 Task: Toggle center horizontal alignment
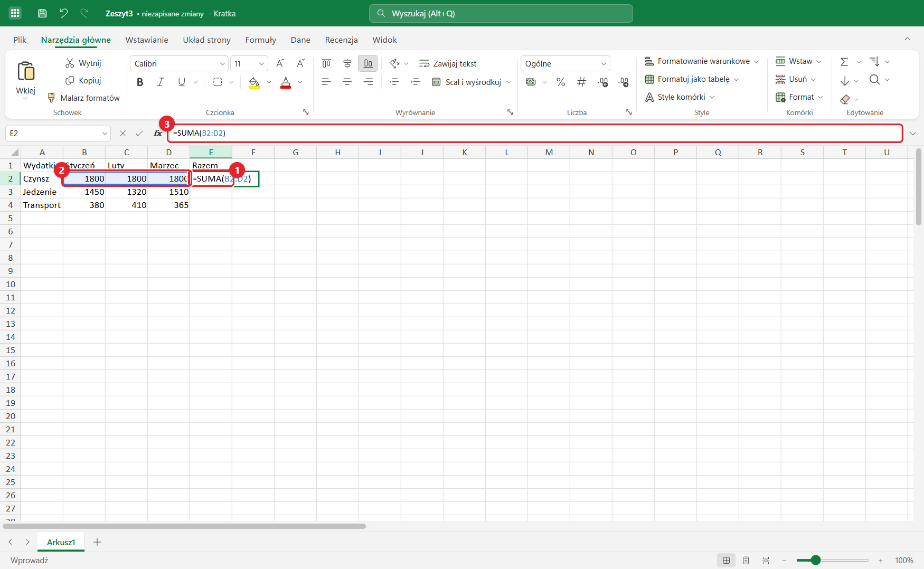click(347, 82)
